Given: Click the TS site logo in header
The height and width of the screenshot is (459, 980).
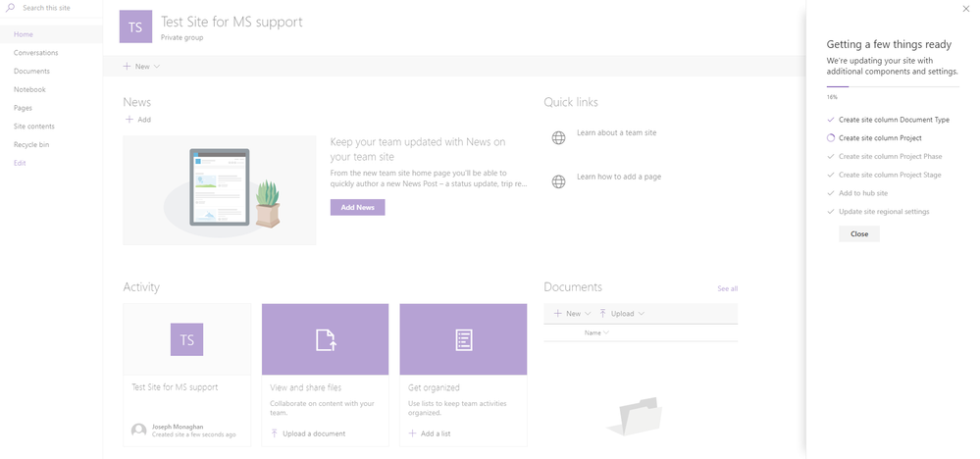Looking at the screenshot, I should coord(135,26).
